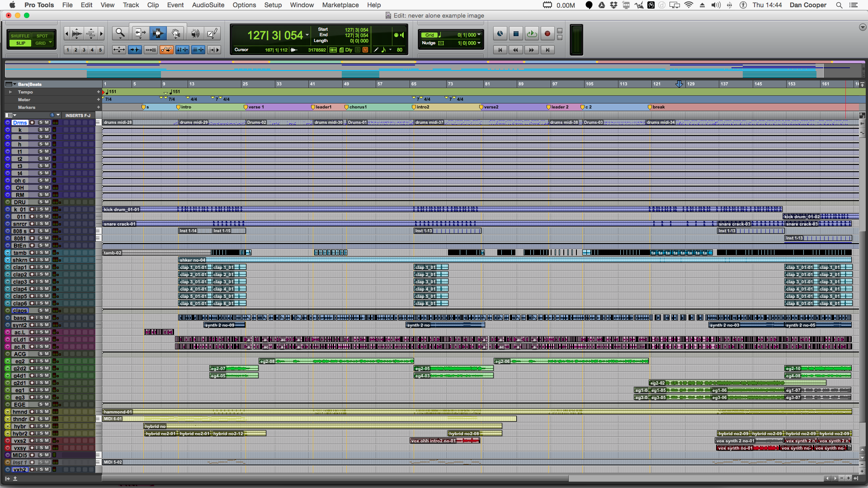
Task: Click the Stop transport button
Action: point(516,33)
